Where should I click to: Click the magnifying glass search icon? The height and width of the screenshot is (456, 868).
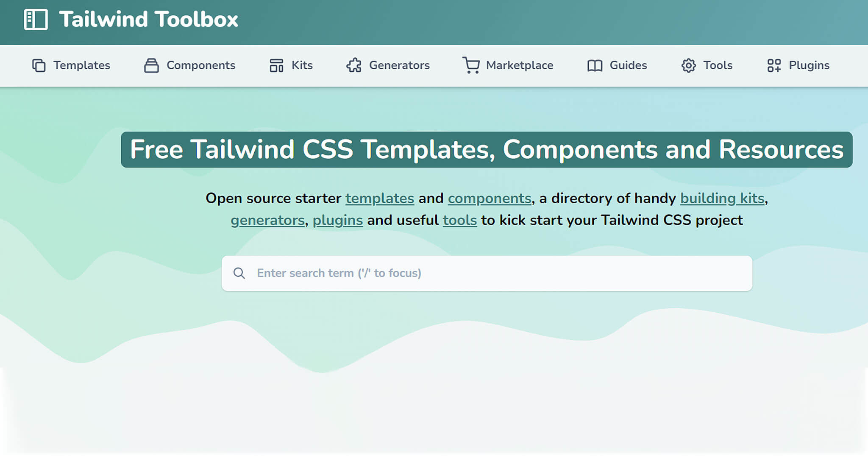pyautogui.click(x=239, y=273)
